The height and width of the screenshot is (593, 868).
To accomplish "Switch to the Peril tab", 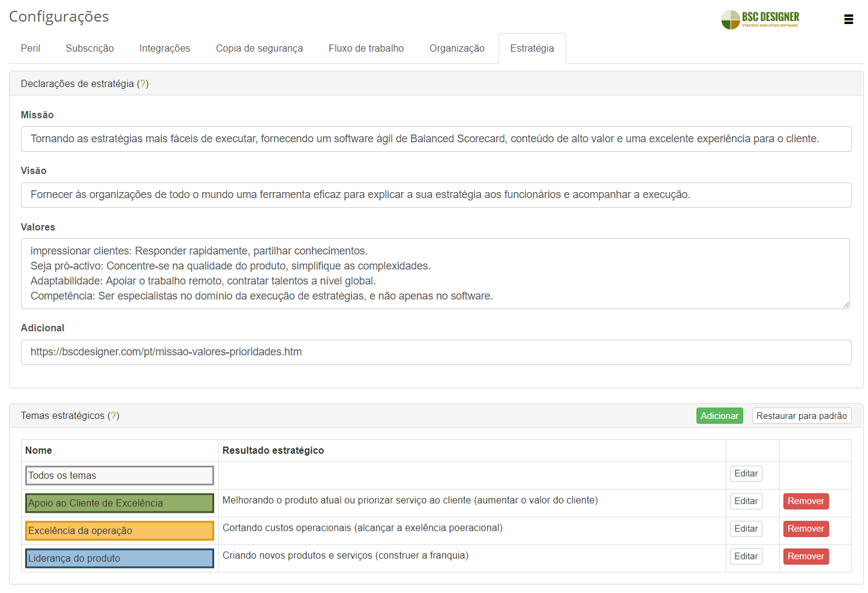I will point(31,49).
